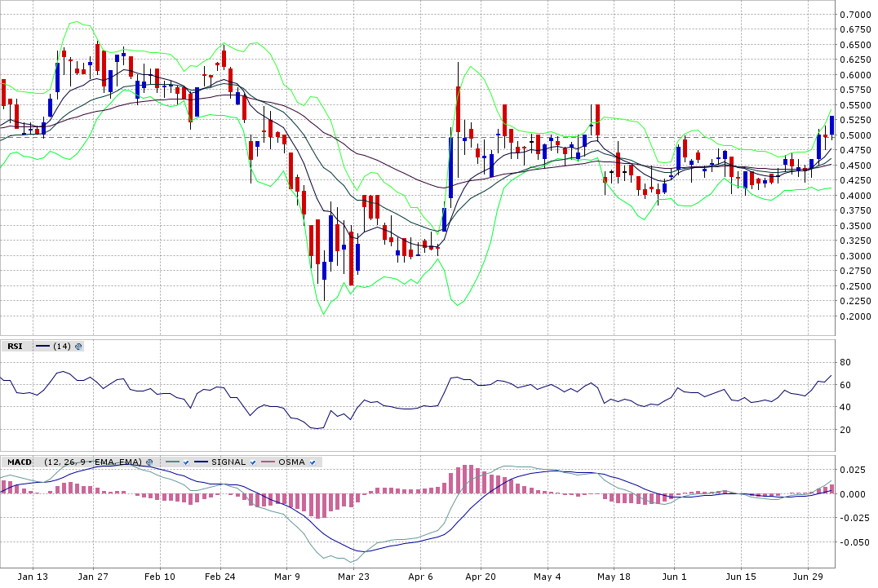
Task: Select the Jan 13 date on the time axis
Action: click(33, 577)
